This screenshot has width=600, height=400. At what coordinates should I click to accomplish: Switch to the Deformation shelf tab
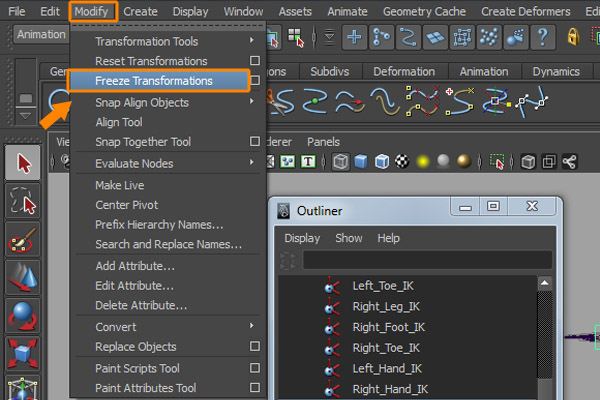pos(404,72)
